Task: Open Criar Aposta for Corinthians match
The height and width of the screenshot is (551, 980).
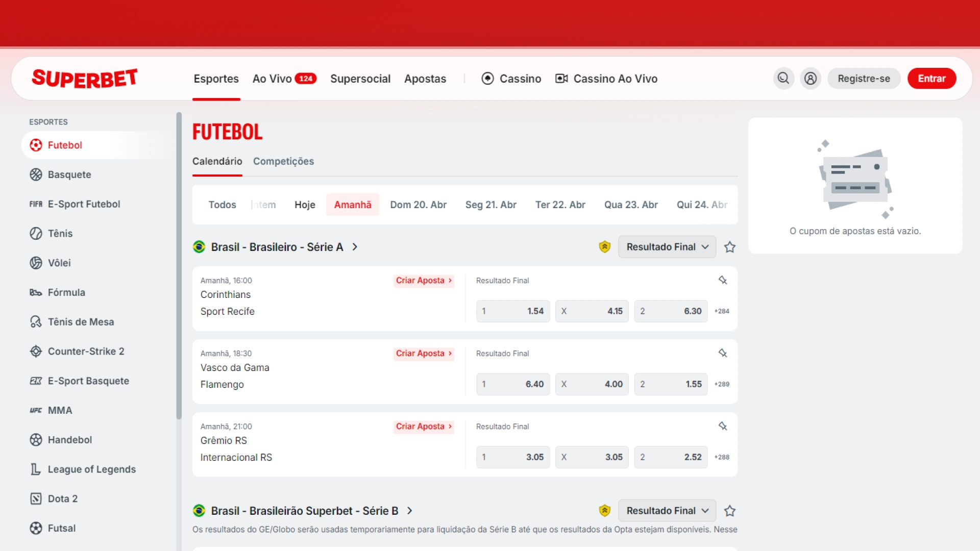Action: click(x=424, y=281)
